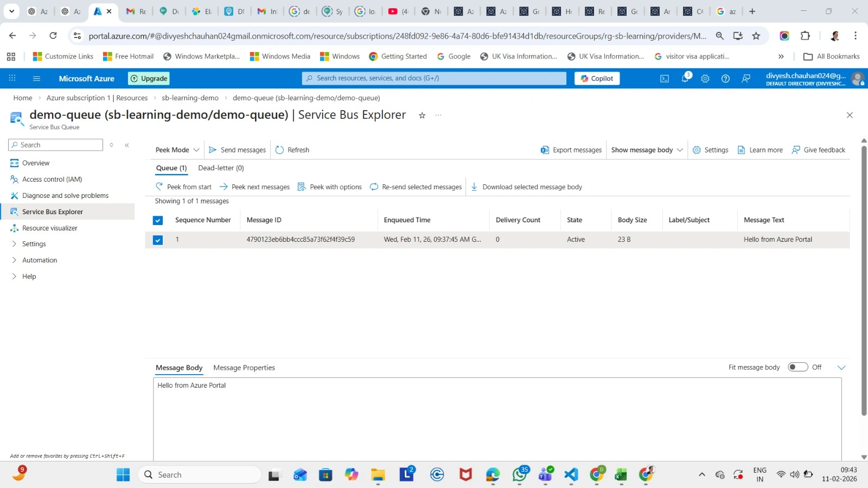Click message ID 4790123eb6bb4ccc85a73f62f4f39c59
Image resolution: width=868 pixels, height=488 pixels.
pyautogui.click(x=301, y=240)
